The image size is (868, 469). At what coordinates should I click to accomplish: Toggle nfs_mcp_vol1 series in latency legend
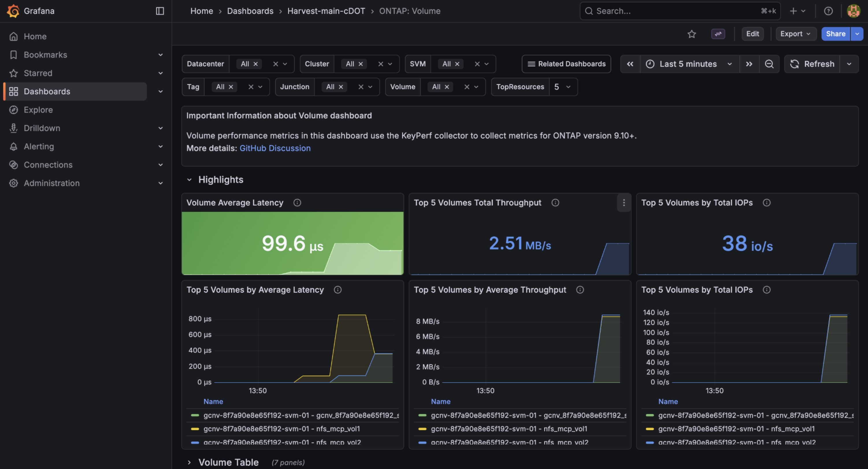281,429
